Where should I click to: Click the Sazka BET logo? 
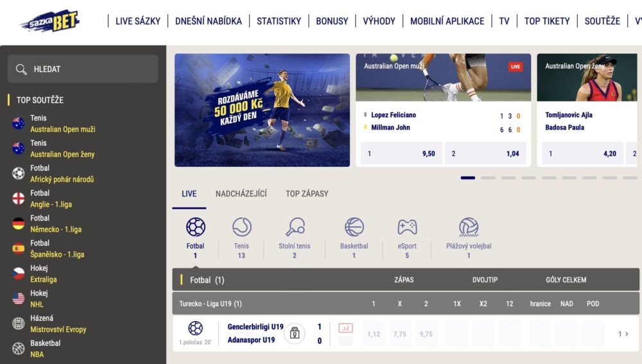50,21
